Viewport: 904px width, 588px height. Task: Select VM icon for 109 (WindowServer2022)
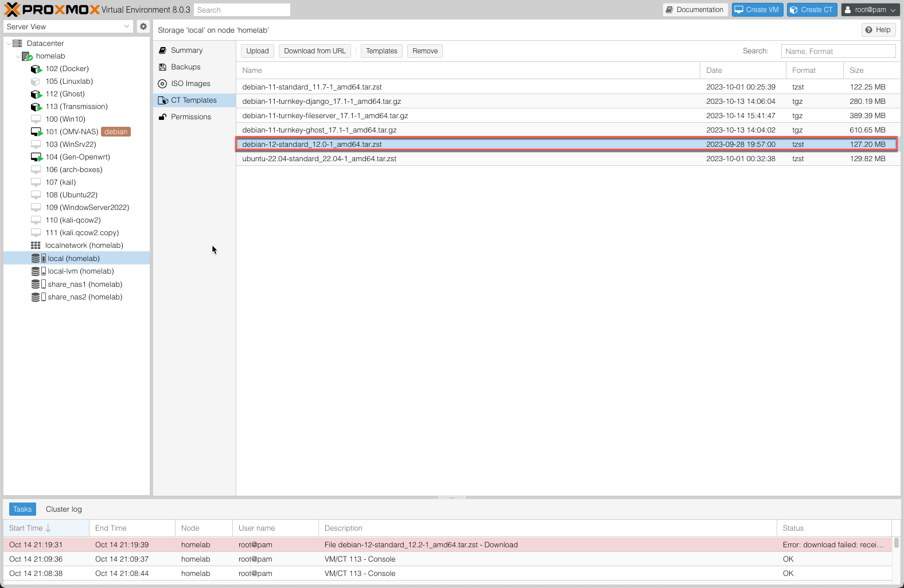coord(36,208)
